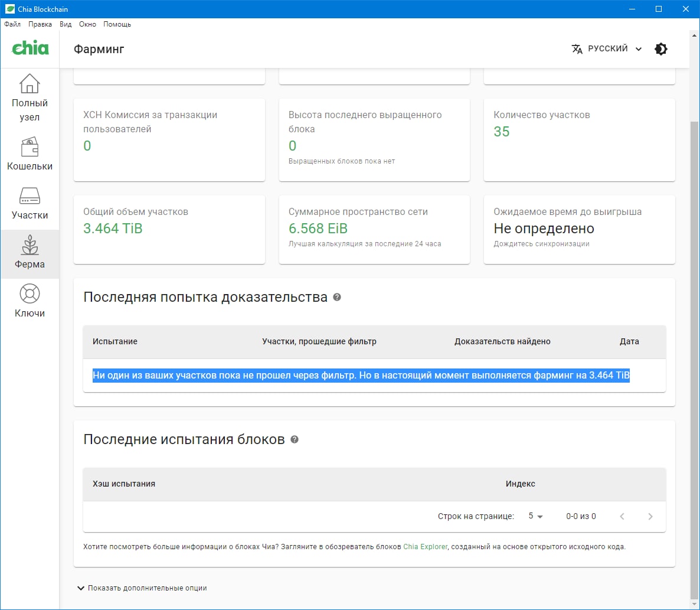Click the Индекс column header

tap(520, 484)
